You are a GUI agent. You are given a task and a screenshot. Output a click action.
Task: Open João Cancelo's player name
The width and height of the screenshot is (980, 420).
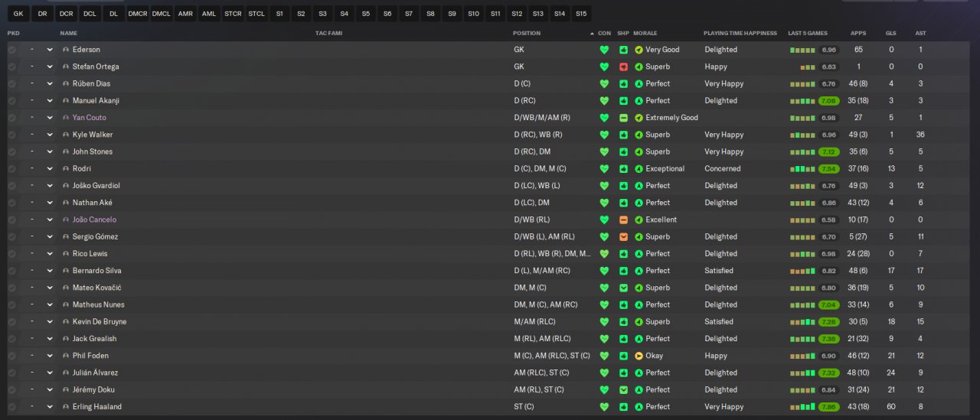[94, 220]
